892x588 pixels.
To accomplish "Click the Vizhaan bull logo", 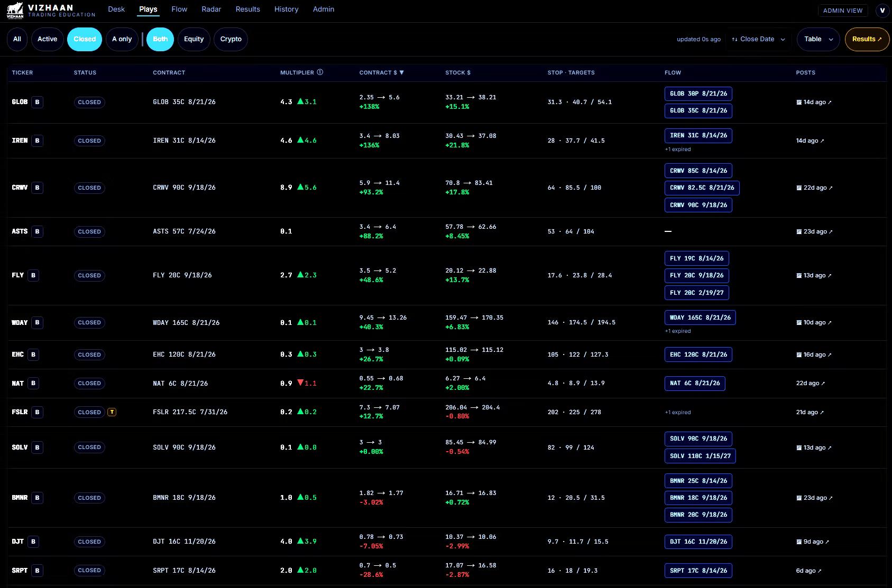I will coord(15,10).
